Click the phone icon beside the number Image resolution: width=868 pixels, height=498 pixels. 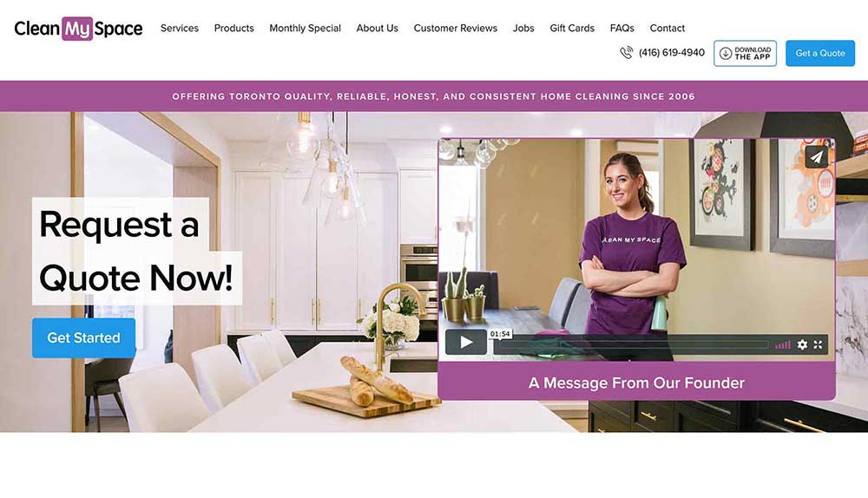tap(626, 53)
